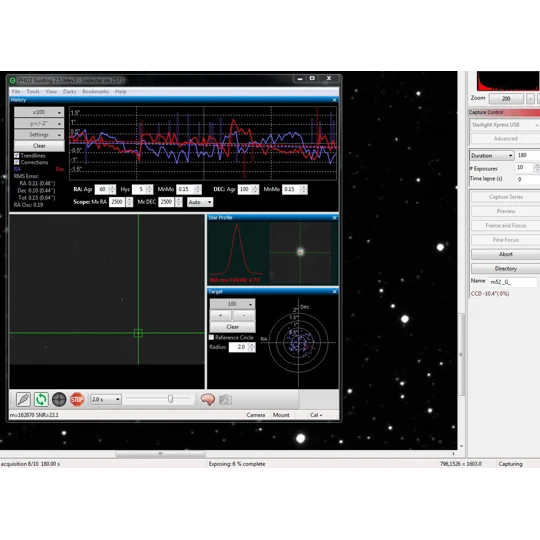Open the graph Settings dropdown

pos(39,135)
